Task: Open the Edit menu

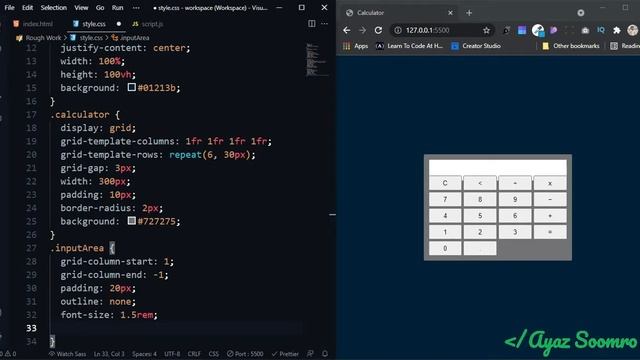Action: (x=27, y=8)
